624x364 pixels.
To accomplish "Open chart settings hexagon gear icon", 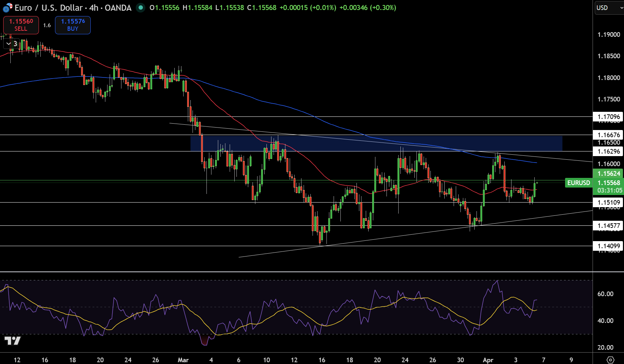I will click(x=610, y=360).
